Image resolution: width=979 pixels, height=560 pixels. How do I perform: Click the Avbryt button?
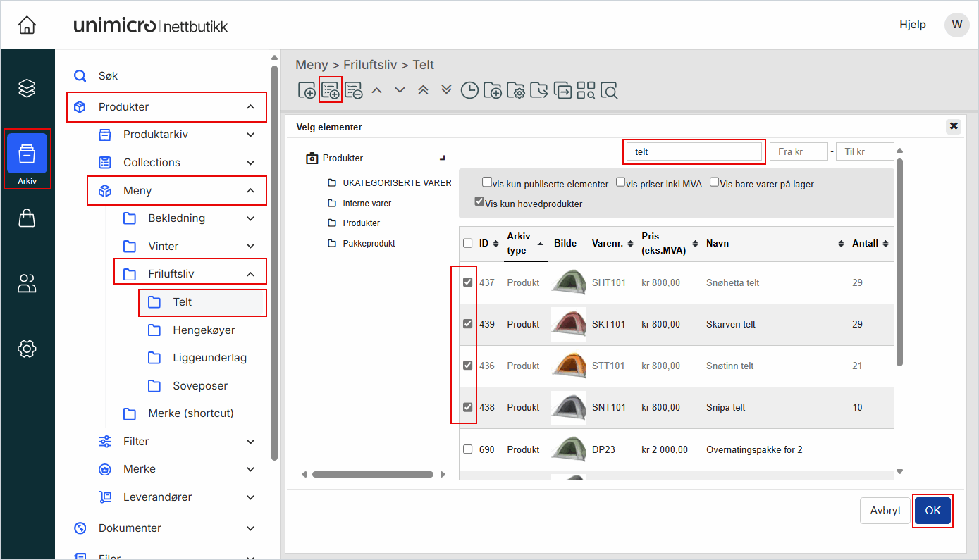(x=885, y=511)
